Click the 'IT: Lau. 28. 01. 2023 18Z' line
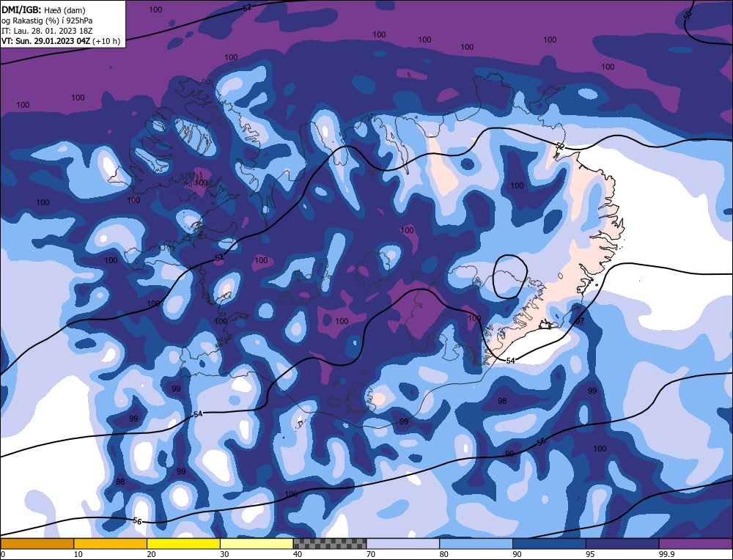The height and width of the screenshot is (560, 733). (x=47, y=31)
